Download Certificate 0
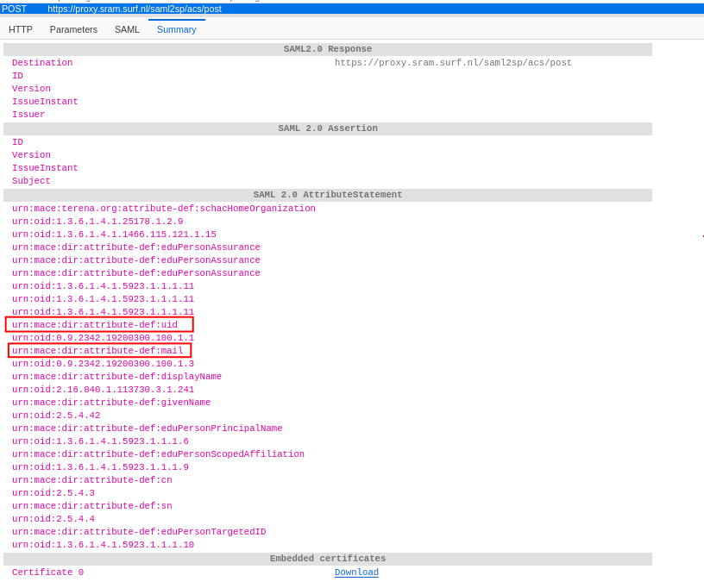The width and height of the screenshot is (704, 588). (x=356, y=572)
